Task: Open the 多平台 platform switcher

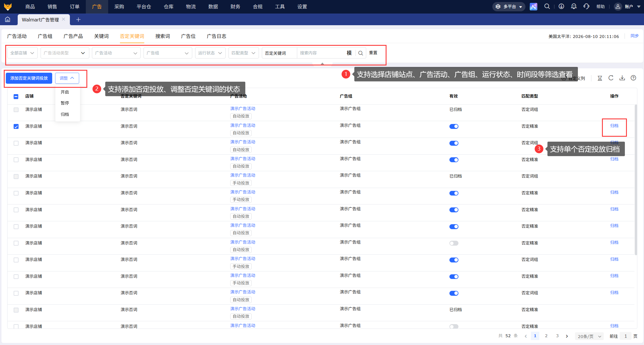Action: pos(509,6)
